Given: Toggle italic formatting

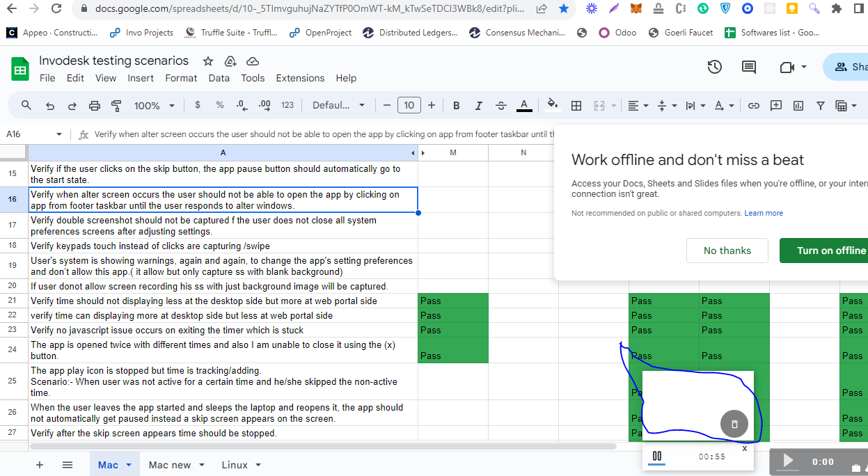Looking at the screenshot, I should coord(479,106).
